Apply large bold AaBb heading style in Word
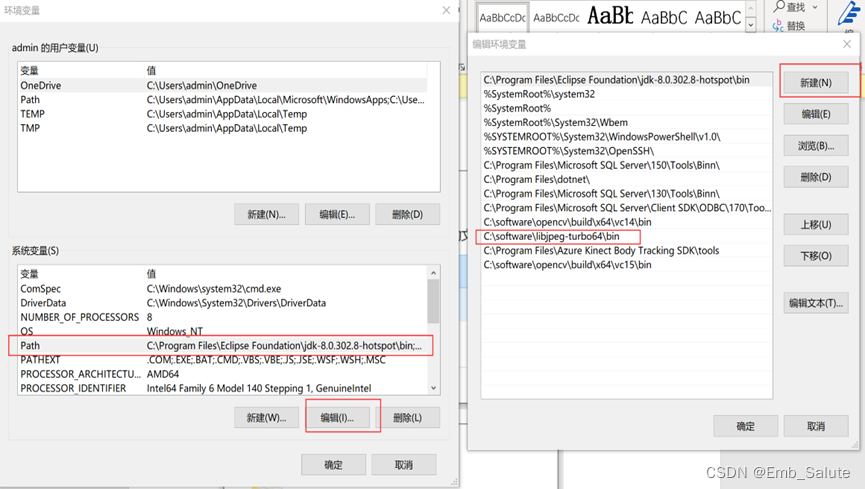Viewport: 865px width, 489px height. 610,16
